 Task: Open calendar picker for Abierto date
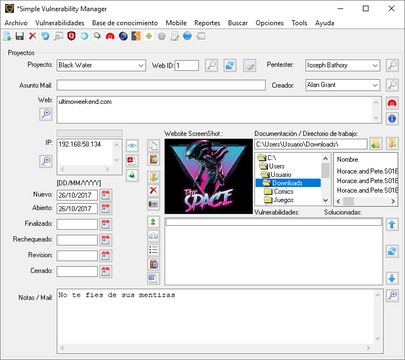click(x=106, y=209)
